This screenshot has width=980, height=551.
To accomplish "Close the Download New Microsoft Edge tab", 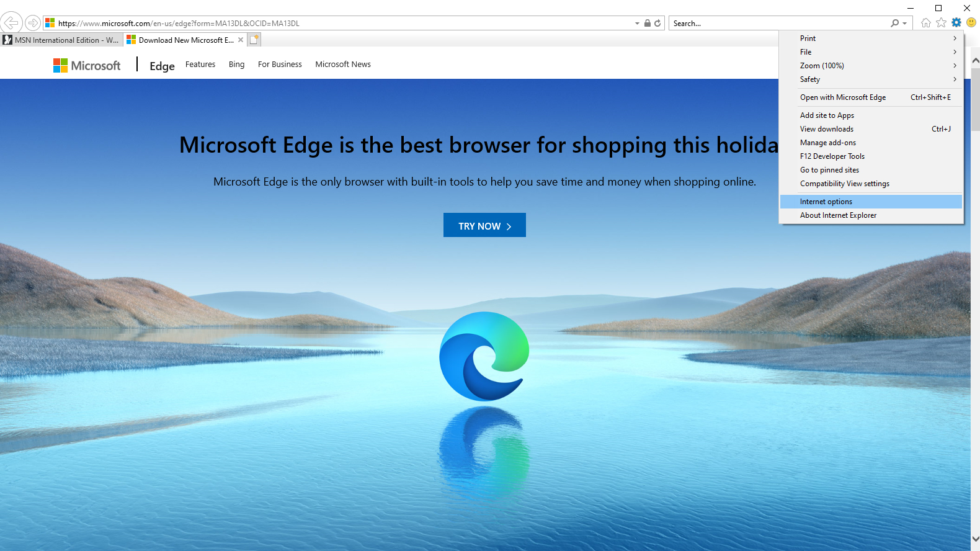I will (x=241, y=40).
